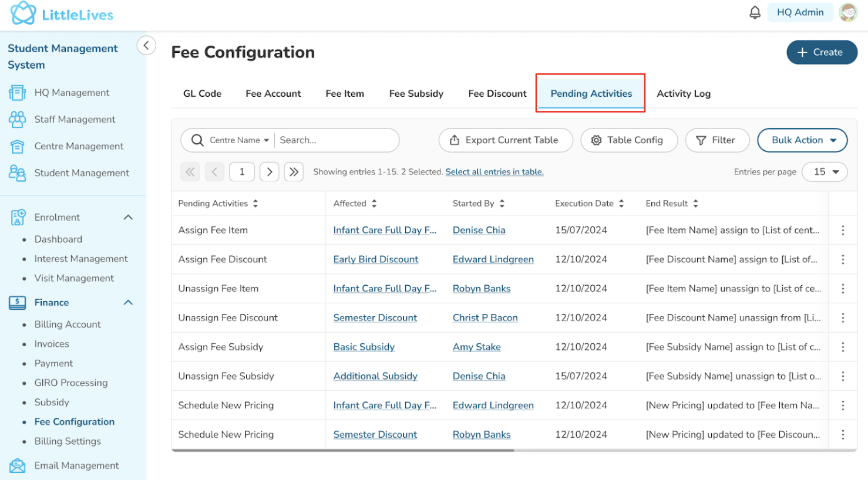Viewport: 868px width, 480px height.
Task: Jump to the last page arrow
Action: click(294, 172)
